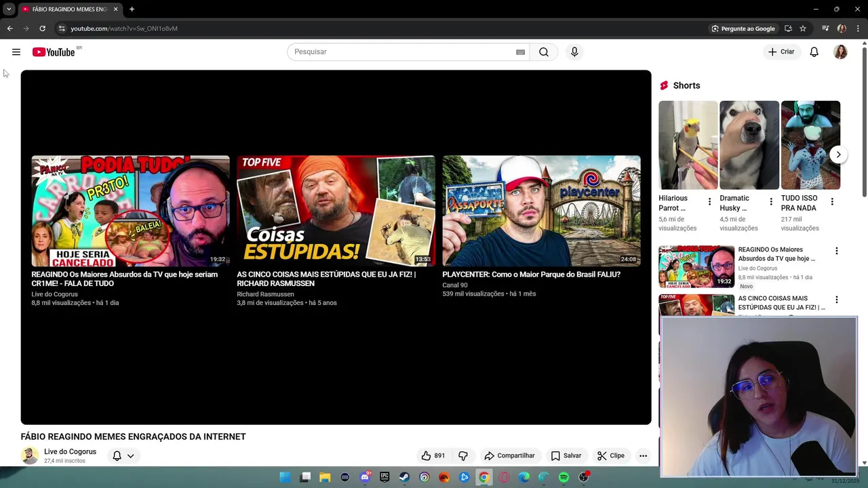Save video with Salvar button
Viewport: 868px width, 488px height.
click(x=566, y=455)
